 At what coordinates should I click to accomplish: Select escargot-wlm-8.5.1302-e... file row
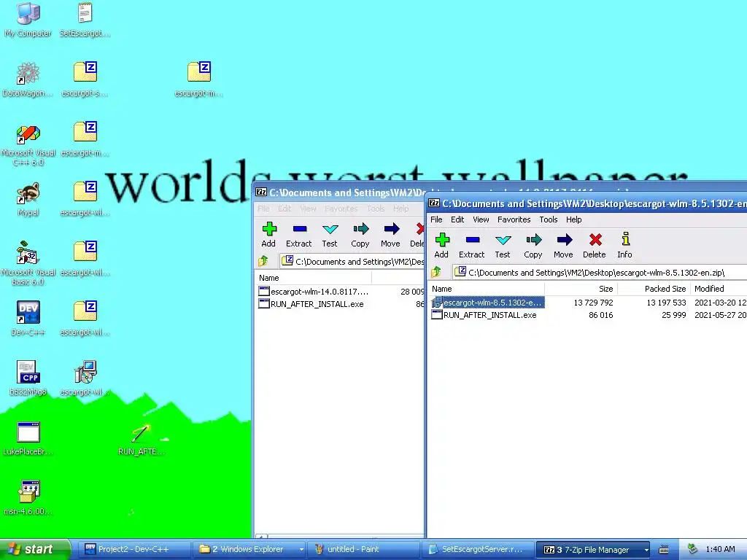pos(487,303)
